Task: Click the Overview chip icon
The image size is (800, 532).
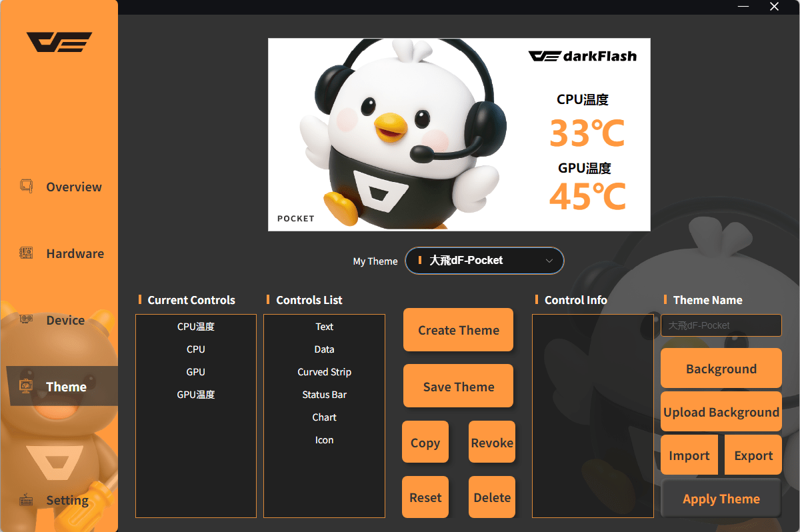Action: [x=26, y=186]
